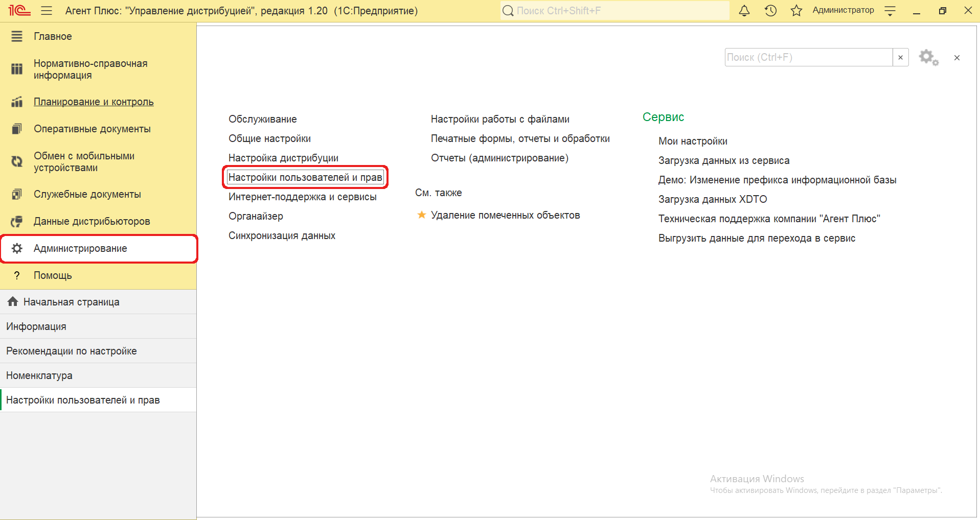Clear the function panel search field
The width and height of the screenshot is (980, 520).
(900, 58)
